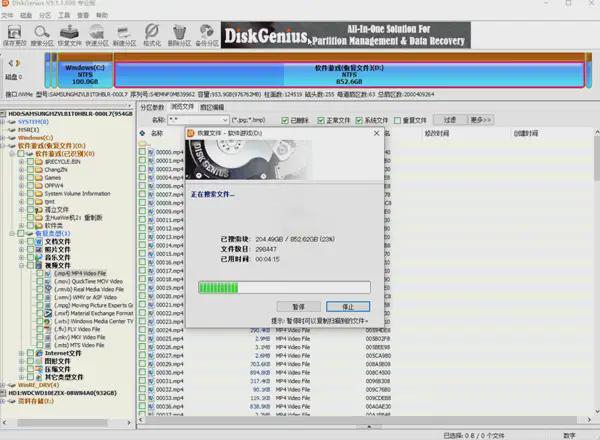The image size is (600, 440).
Task: Open the 工具 (Tools) menu
Action: 63,16
